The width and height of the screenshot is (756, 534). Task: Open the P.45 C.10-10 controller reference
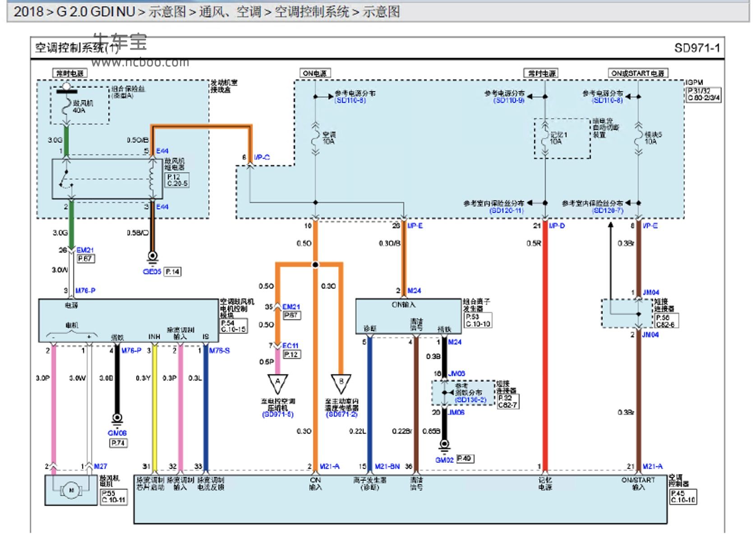683,497
